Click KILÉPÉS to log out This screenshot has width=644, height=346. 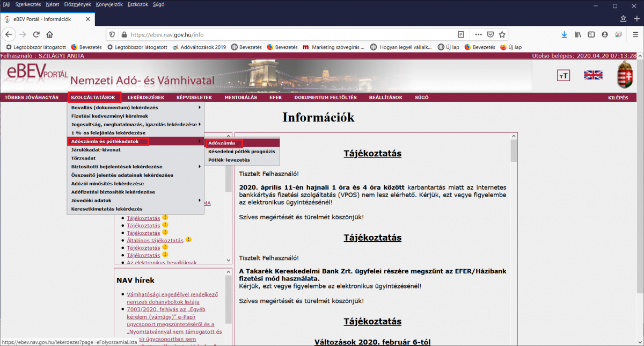(x=618, y=97)
